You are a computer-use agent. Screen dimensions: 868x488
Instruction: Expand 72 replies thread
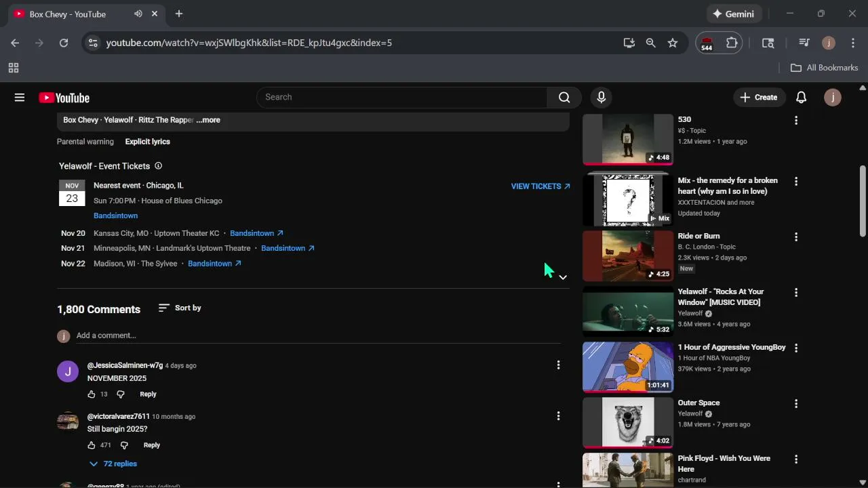(113, 464)
